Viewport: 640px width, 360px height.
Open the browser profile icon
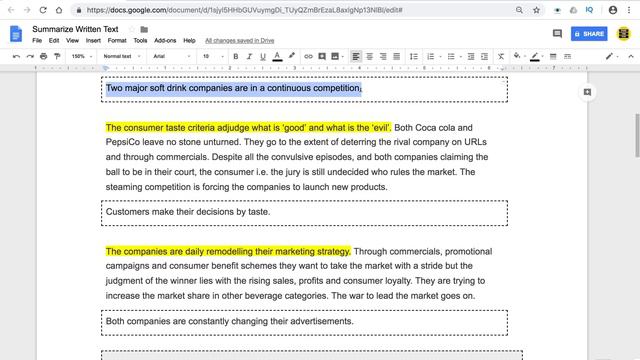pos(613,10)
